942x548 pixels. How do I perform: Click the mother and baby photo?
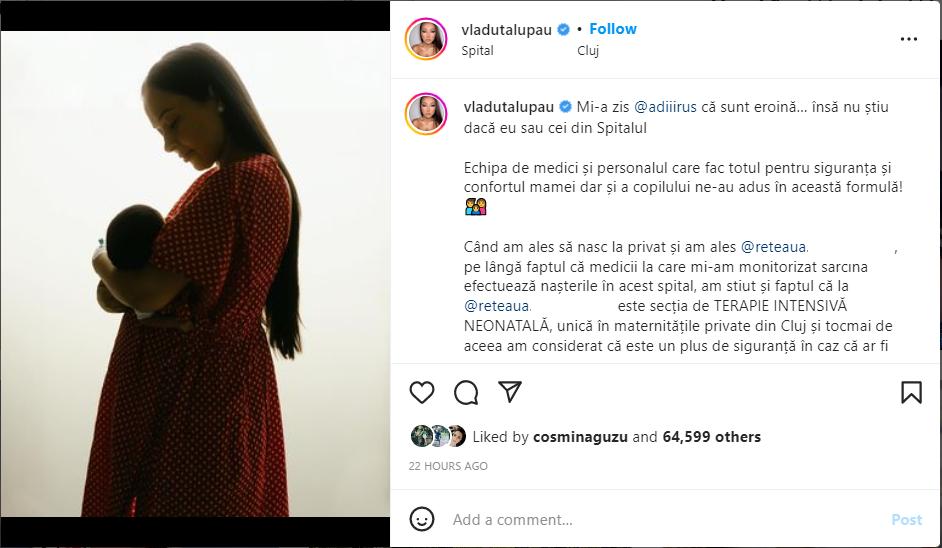point(195,274)
